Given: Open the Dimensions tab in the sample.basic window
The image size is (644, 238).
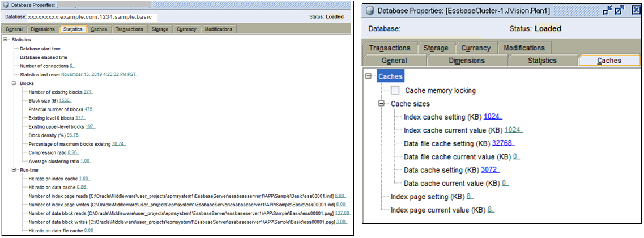Looking at the screenshot, I should (42, 29).
